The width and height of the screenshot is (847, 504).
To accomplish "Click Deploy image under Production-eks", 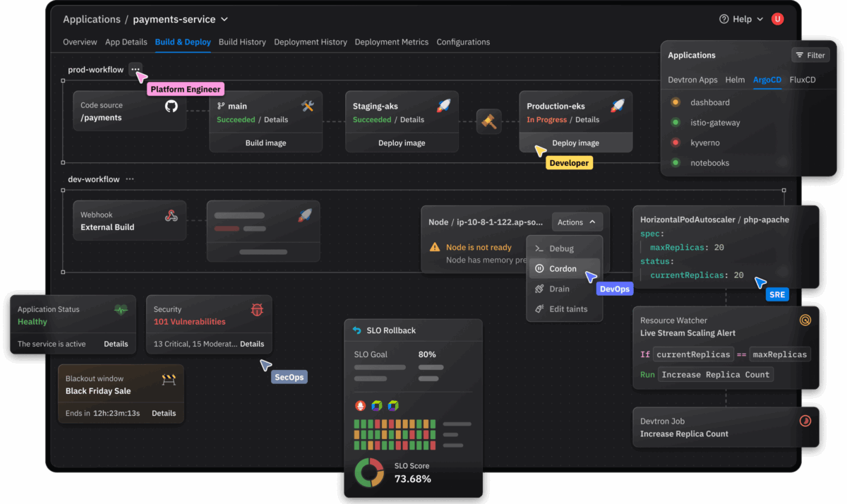I will point(575,143).
